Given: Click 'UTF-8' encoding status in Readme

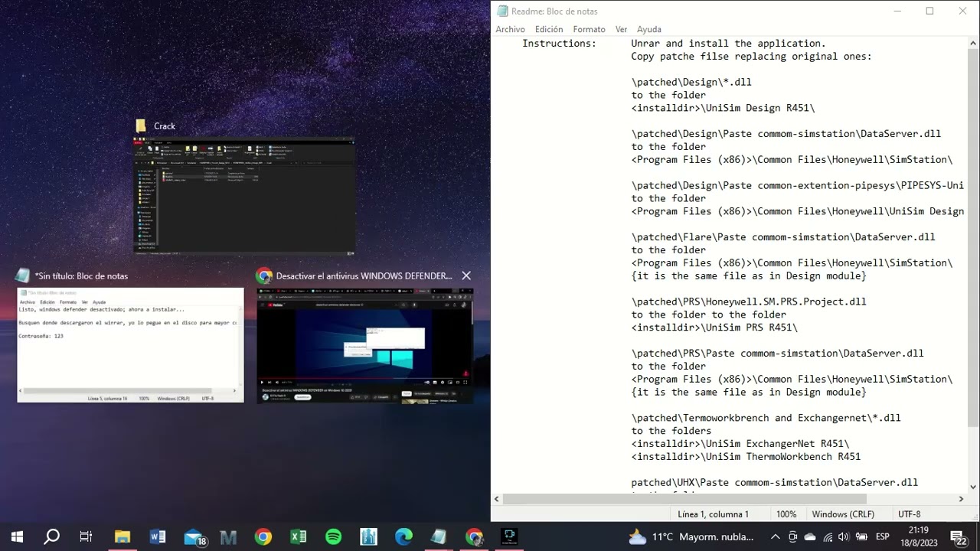Looking at the screenshot, I should coord(909,514).
